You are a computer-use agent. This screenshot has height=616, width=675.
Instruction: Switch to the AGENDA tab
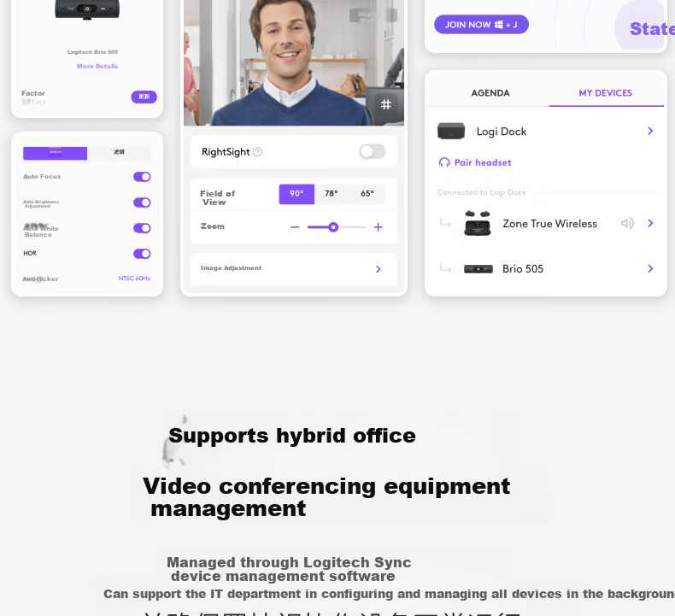[x=490, y=93]
